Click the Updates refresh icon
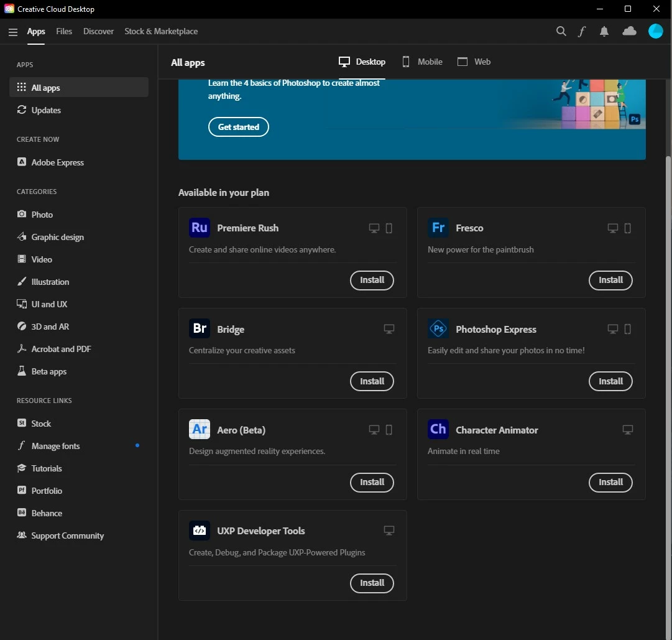Viewport: 672px width, 640px height. (x=21, y=109)
